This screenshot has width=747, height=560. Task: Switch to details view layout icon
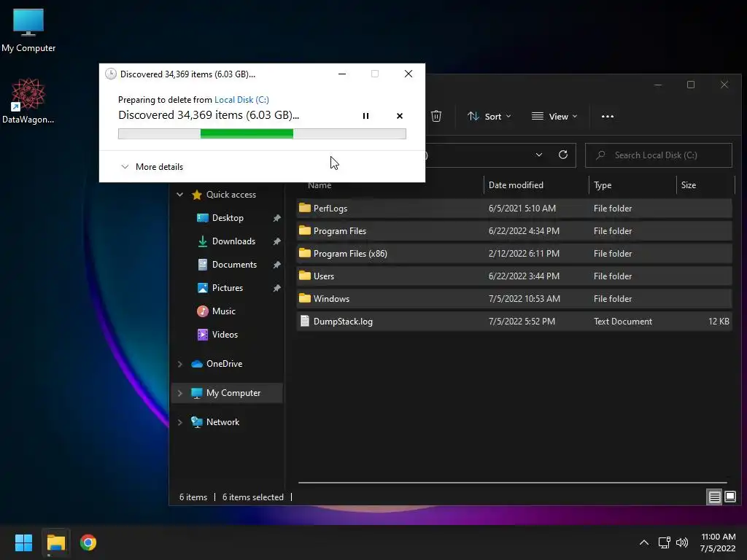click(x=714, y=497)
